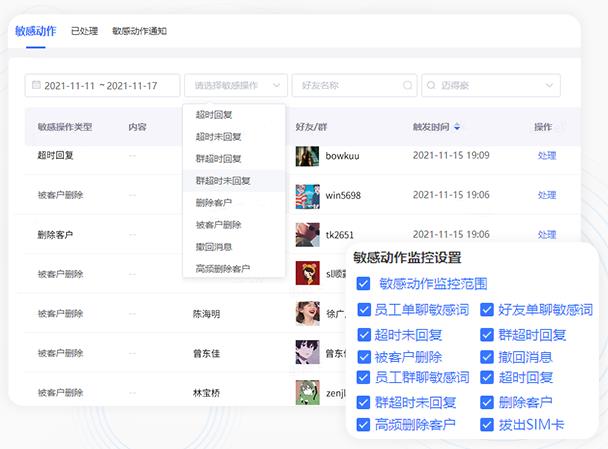Uncheck 删除客户 checkbox in settings
The width and height of the screenshot is (608, 449).
click(x=487, y=402)
